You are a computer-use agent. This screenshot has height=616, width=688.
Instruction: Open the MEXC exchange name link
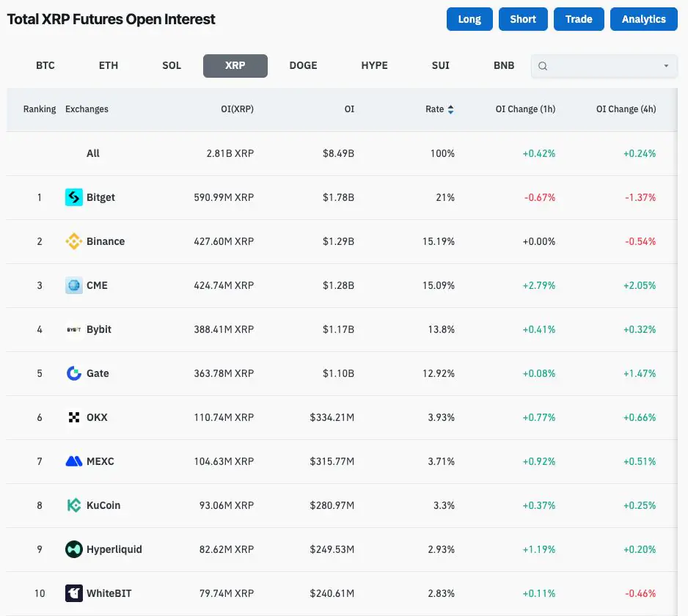(x=100, y=461)
